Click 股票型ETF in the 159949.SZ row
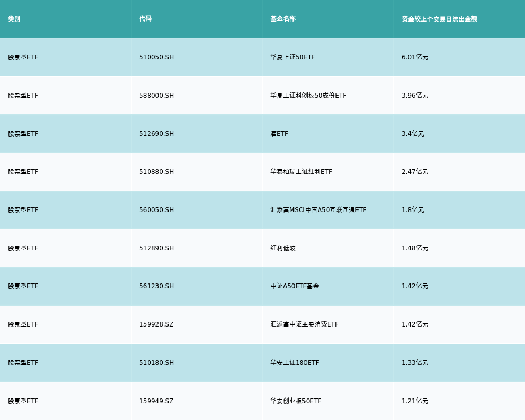 pos(23,401)
